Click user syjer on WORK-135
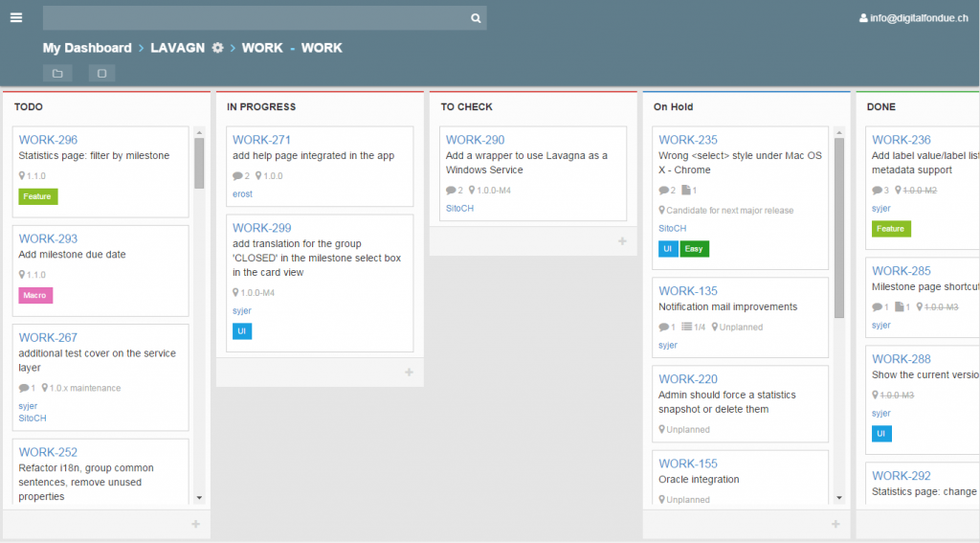The height and width of the screenshot is (543, 980). (x=668, y=345)
